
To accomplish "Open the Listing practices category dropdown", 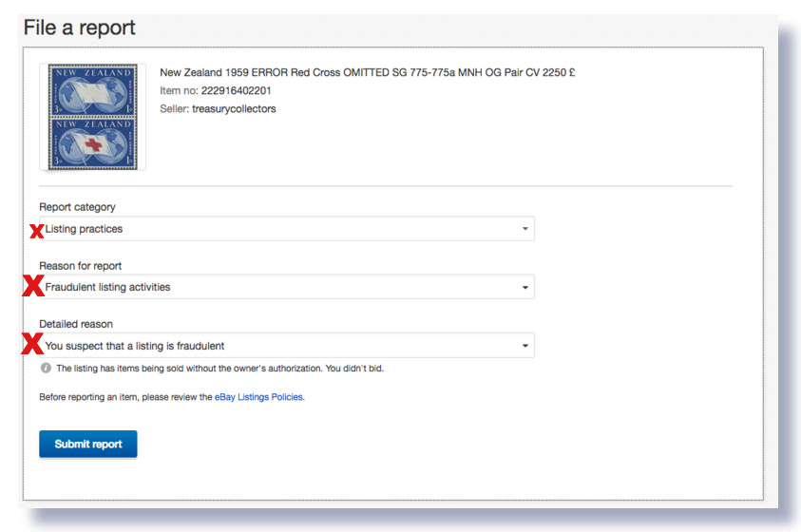I will 285,229.
